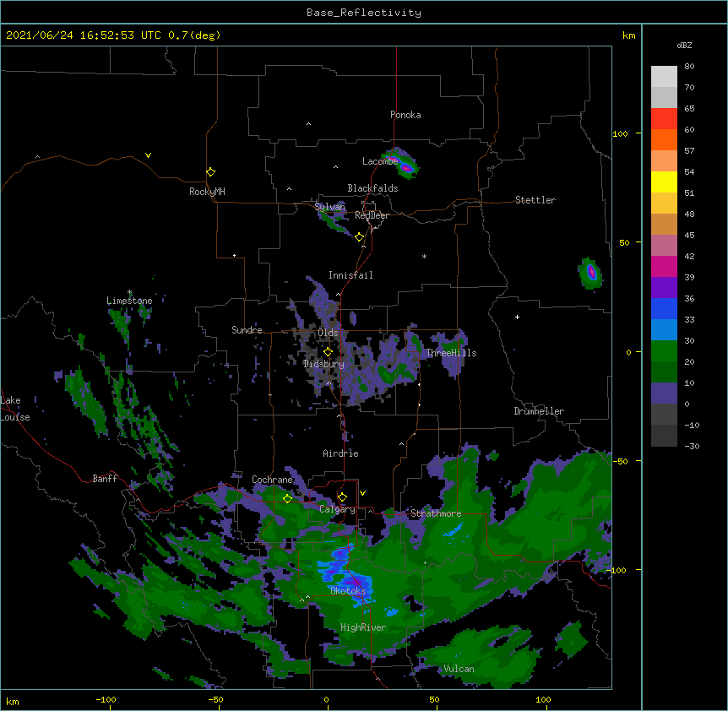The width and height of the screenshot is (728, 711).
Task: Click the Lacombe city label
Action: point(380,161)
